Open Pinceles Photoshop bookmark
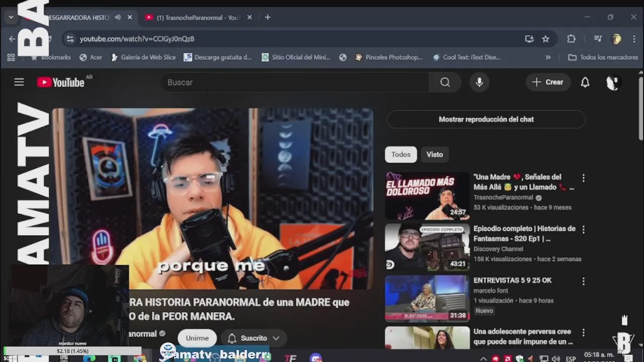644x362 pixels. tap(388, 57)
